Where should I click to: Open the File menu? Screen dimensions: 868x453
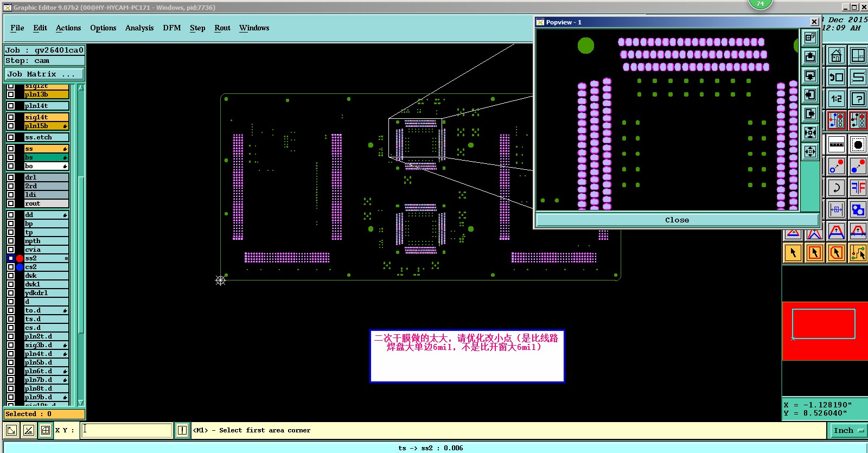point(17,28)
